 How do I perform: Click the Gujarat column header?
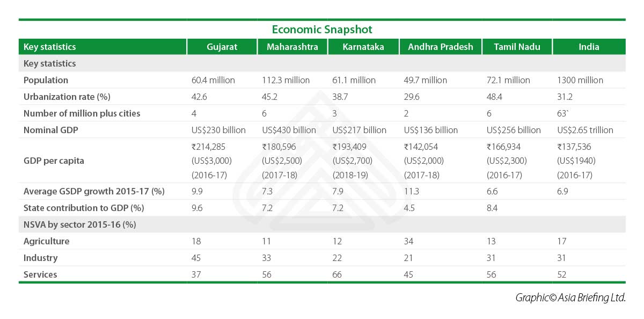[x=222, y=47]
